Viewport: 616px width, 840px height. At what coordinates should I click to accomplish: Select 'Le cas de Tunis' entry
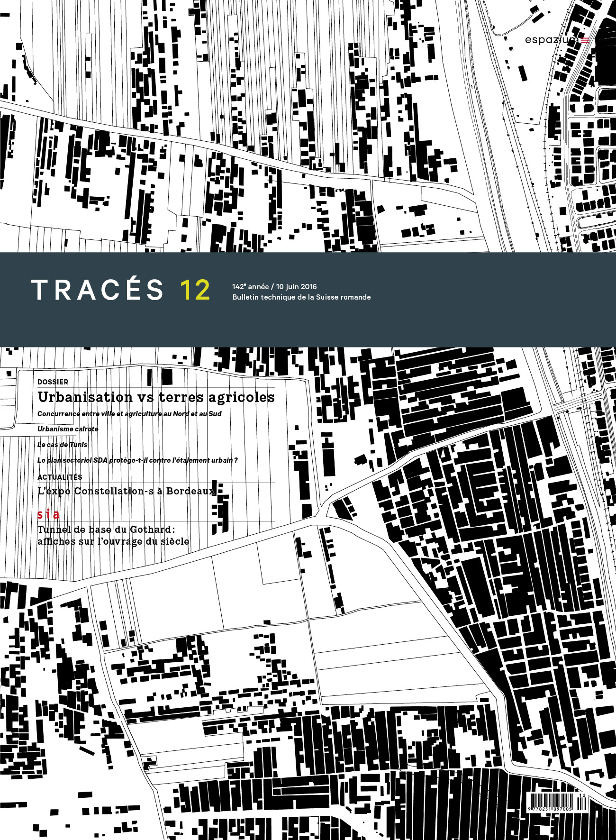pyautogui.click(x=63, y=445)
